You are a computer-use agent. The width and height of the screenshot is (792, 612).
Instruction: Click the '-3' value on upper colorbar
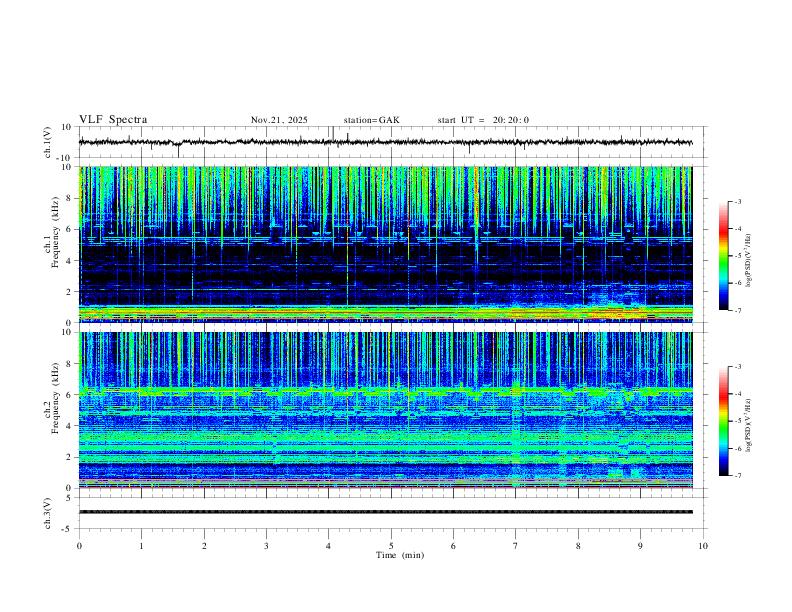(738, 201)
